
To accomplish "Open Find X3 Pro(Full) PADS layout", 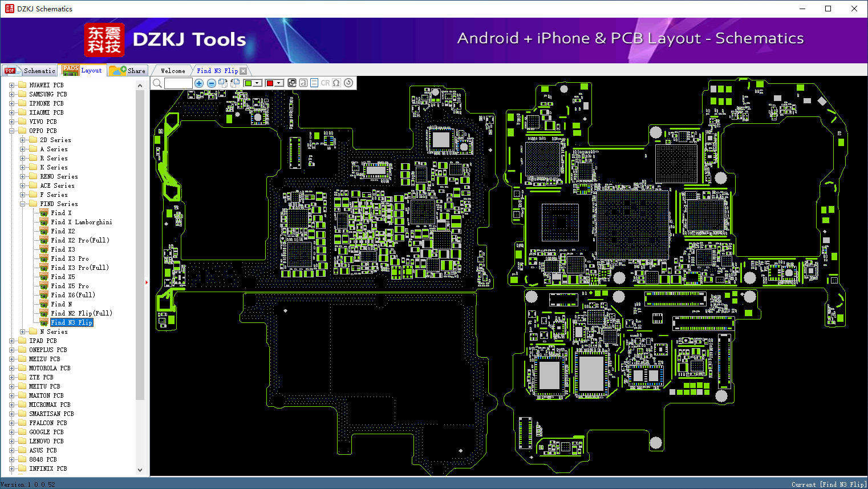I will pyautogui.click(x=80, y=268).
